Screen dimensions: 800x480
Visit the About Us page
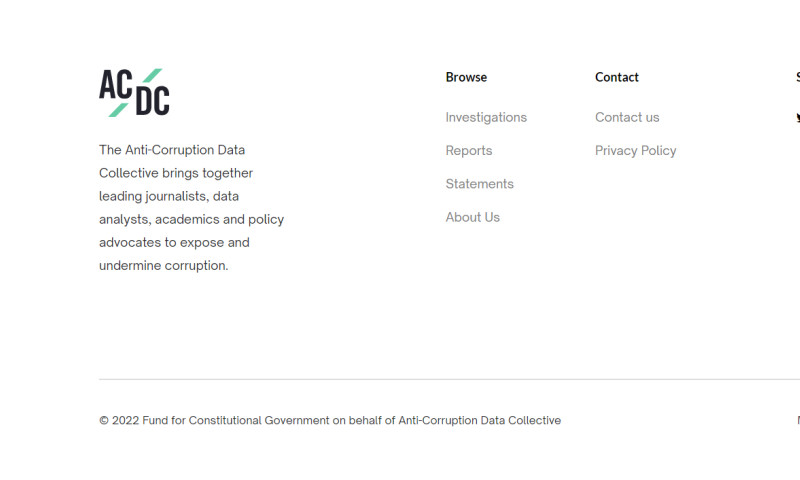coord(472,217)
